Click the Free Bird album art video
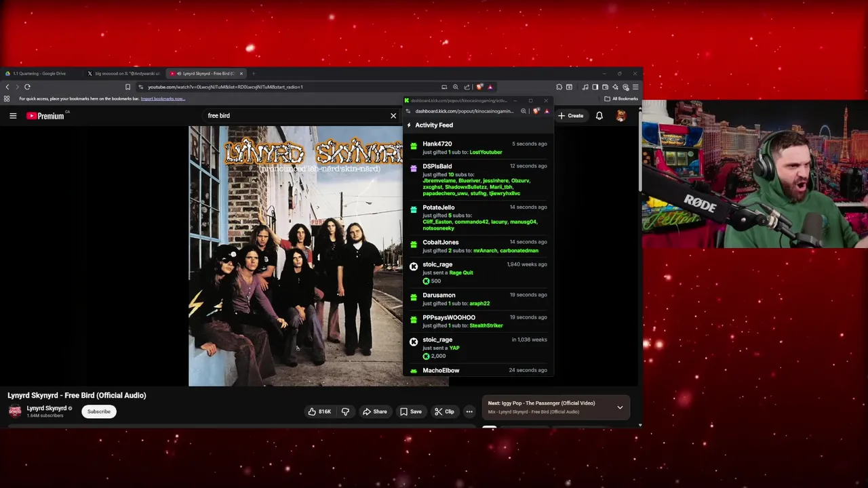 [296, 256]
